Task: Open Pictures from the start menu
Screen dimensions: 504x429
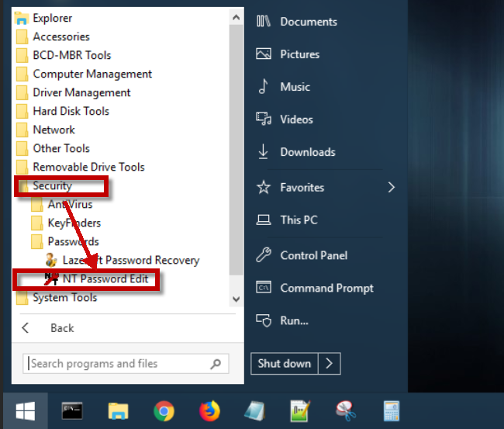Action: tap(288, 54)
